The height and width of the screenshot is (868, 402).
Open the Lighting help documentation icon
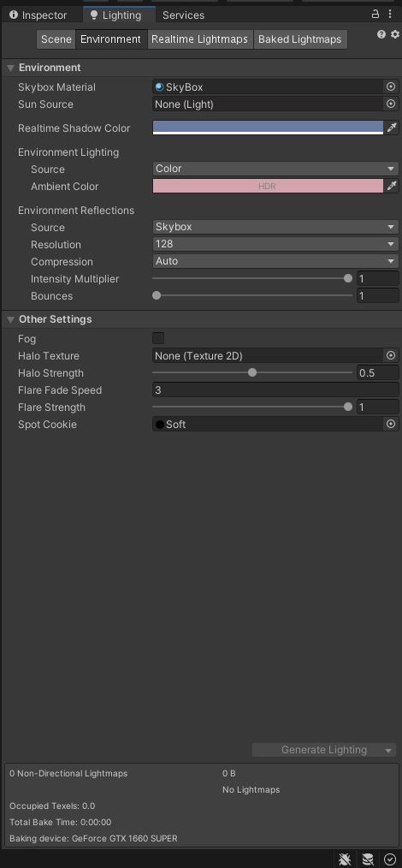(x=381, y=34)
